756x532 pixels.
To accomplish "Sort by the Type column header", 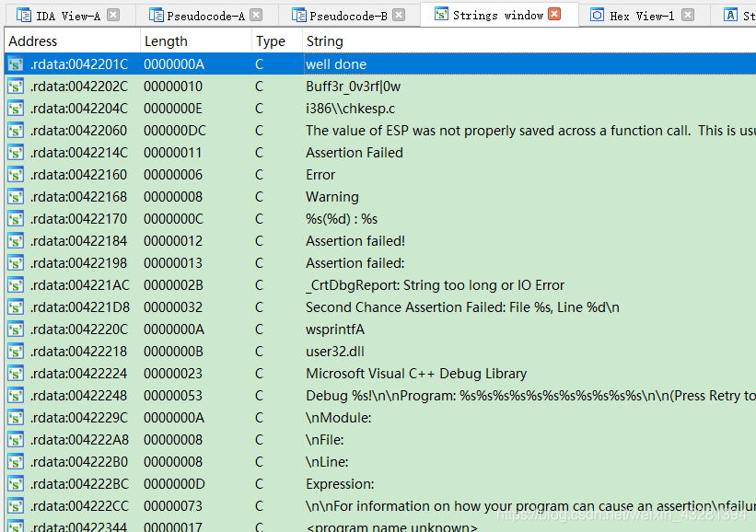I will 277,41.
